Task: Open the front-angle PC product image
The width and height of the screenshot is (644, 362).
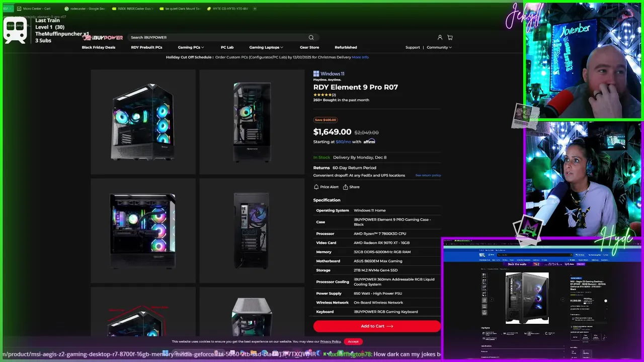Action: pyautogui.click(x=143, y=122)
